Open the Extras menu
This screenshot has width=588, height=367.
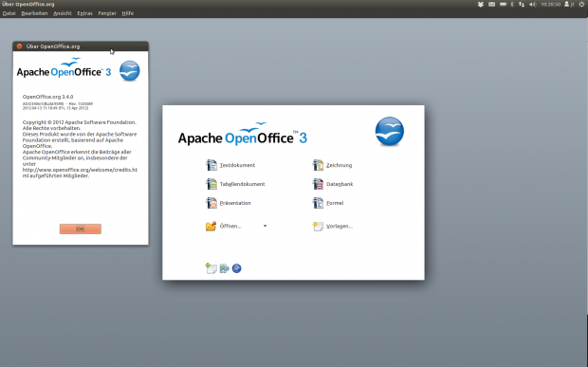click(x=84, y=13)
